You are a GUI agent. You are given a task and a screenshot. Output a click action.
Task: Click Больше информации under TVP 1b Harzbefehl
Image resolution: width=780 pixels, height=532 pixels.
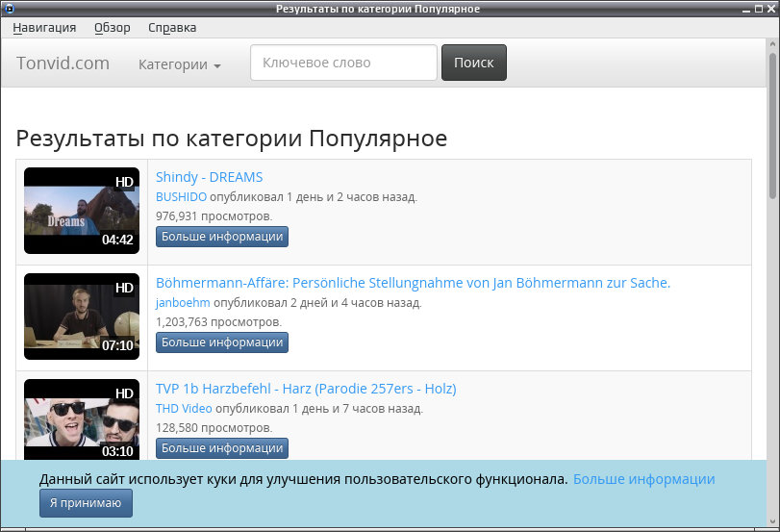click(222, 448)
